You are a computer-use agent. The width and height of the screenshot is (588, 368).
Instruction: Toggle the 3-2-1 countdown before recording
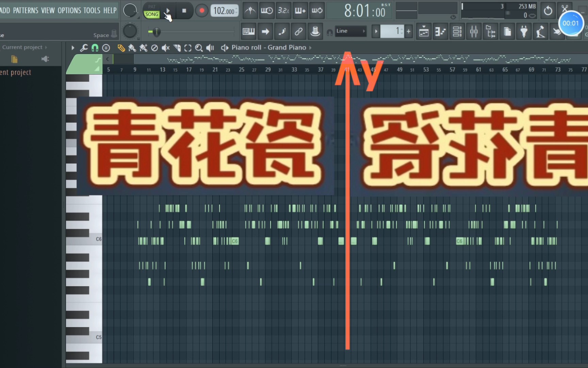[283, 11]
